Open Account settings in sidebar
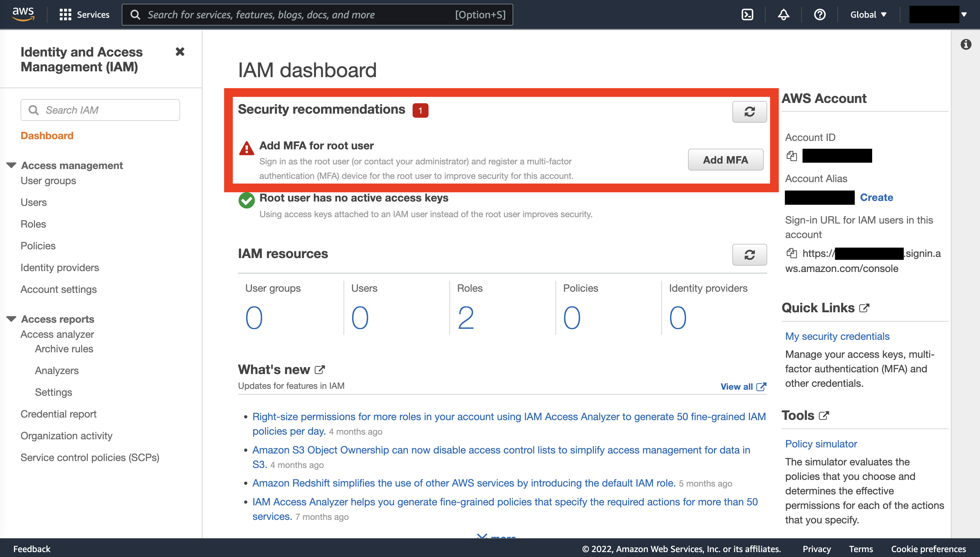Screen dimensions: 980x557 59,290
